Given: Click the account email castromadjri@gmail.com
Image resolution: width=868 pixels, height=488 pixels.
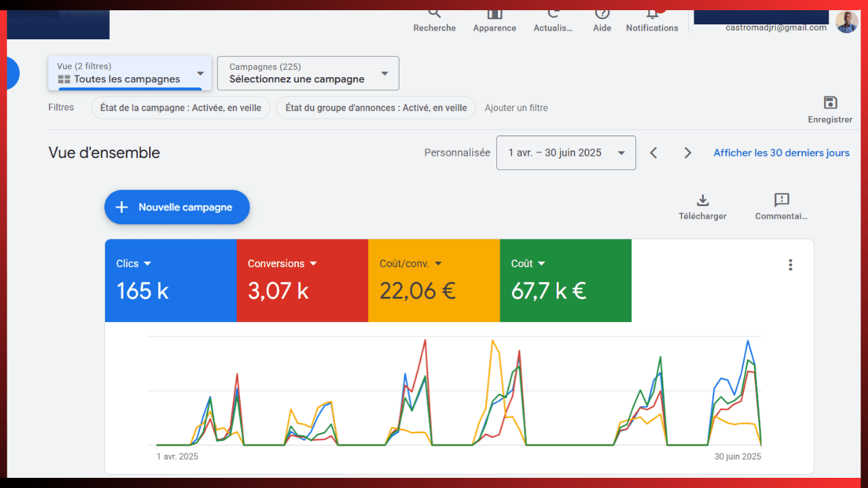Looking at the screenshot, I should pyautogui.click(x=776, y=28).
